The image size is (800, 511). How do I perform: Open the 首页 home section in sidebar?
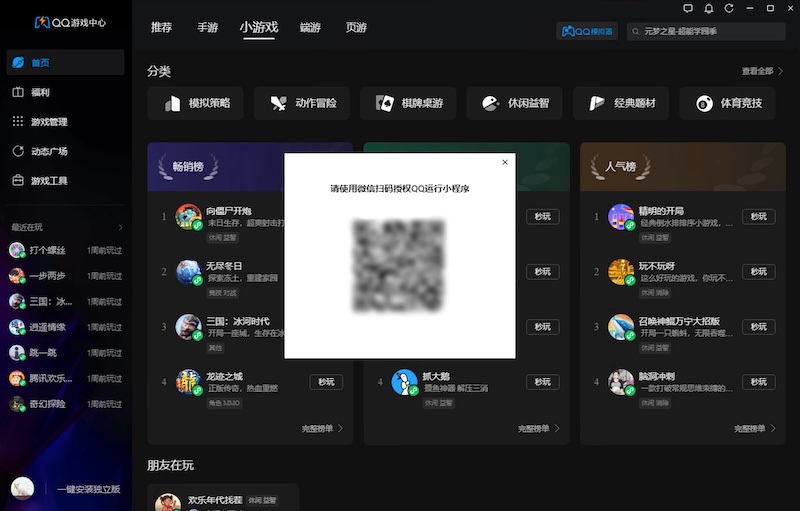point(65,63)
